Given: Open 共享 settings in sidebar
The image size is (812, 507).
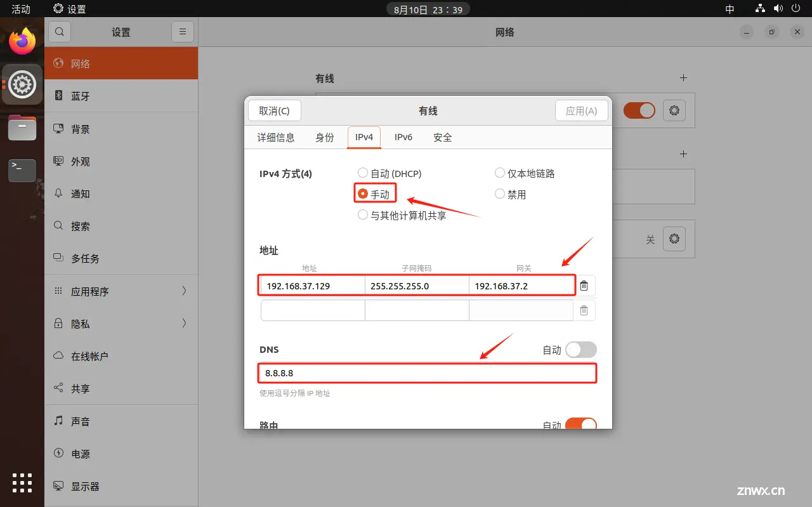Looking at the screenshot, I should coord(121,388).
